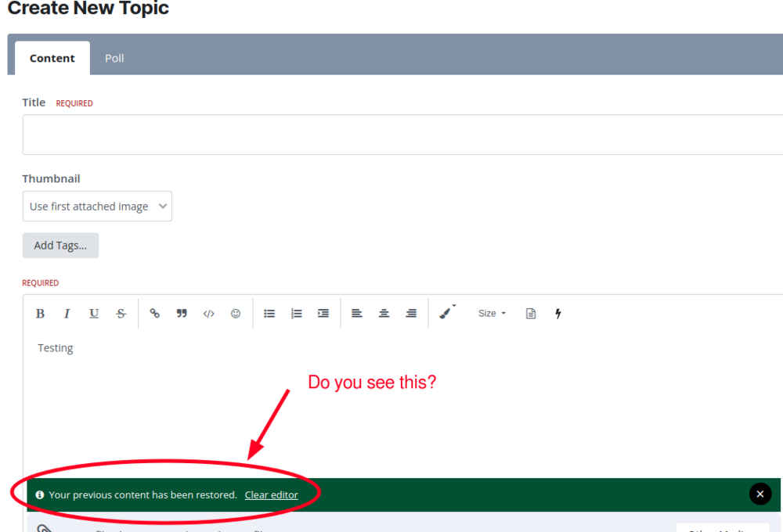Screen dimensions: 783x532
Task: Align text to the left
Action: pyautogui.click(x=357, y=314)
